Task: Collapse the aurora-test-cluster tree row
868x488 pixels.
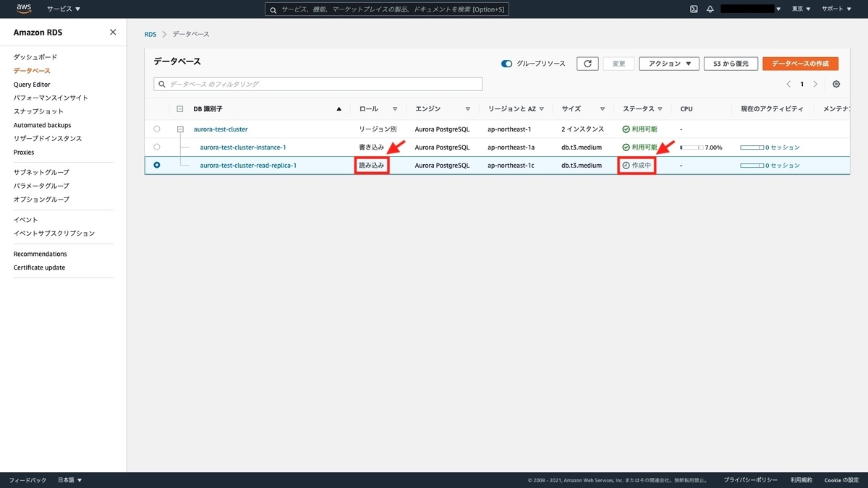Action: click(x=180, y=129)
